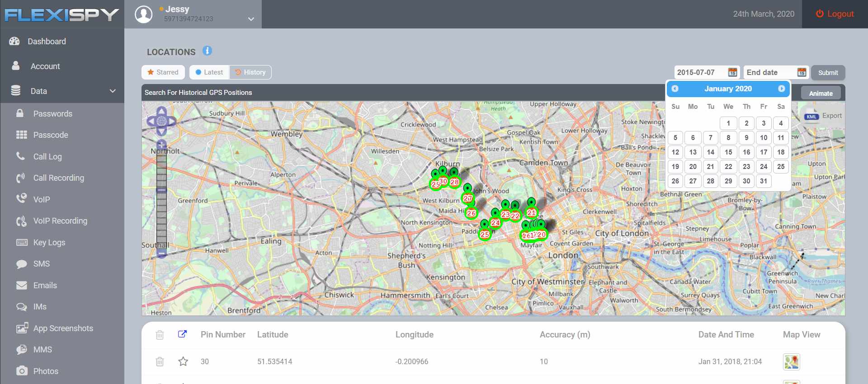Screen dimensions: 868x384
Task: Select January 15 in the calendar
Action: (728, 152)
